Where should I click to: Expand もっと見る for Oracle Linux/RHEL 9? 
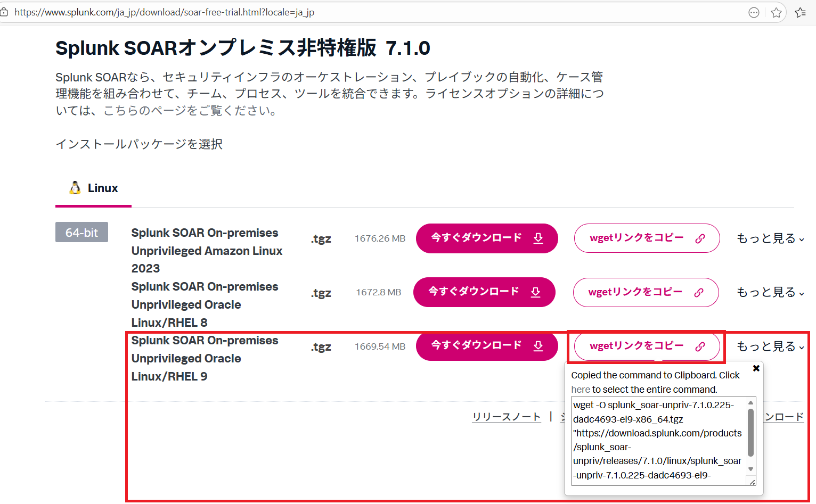point(770,346)
